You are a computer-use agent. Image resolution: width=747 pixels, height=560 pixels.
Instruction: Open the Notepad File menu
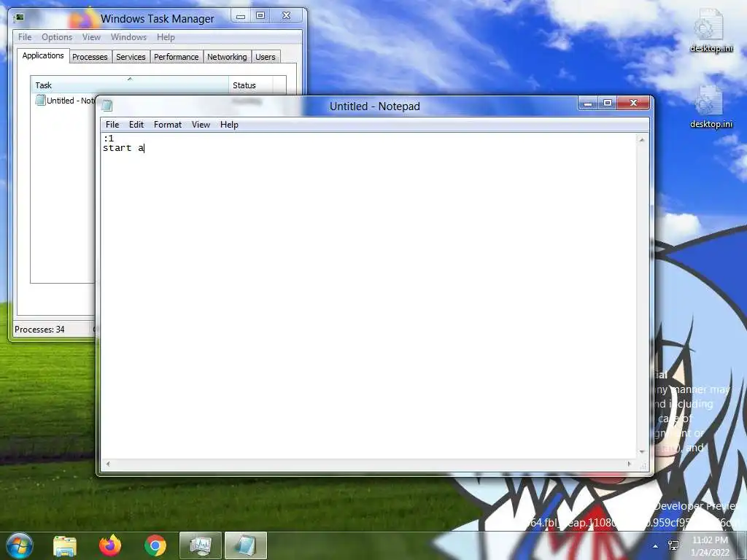[112, 124]
